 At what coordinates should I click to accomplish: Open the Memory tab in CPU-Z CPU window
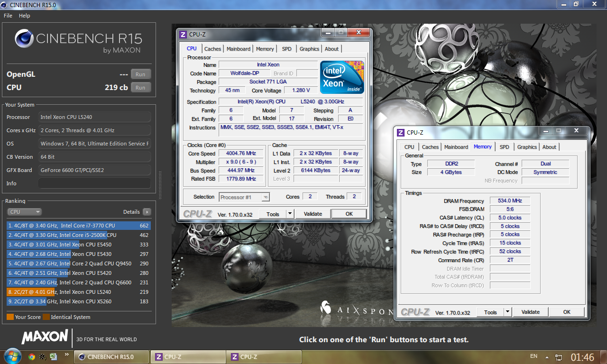[265, 49]
